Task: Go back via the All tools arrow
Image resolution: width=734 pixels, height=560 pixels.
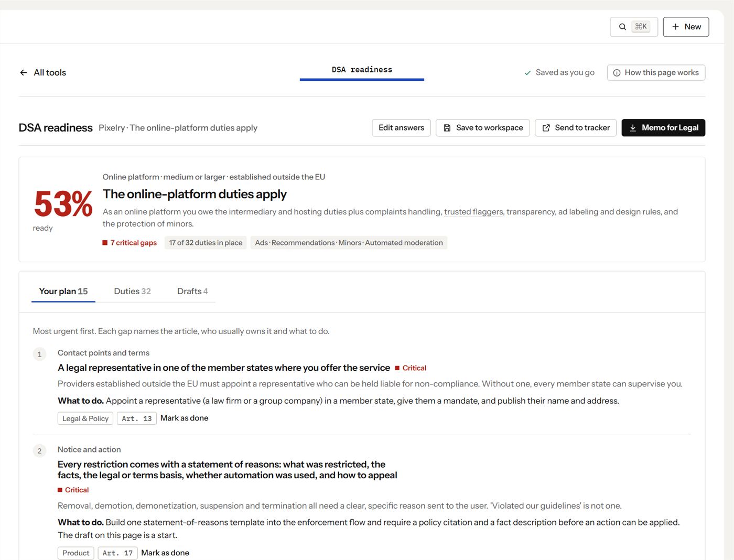Action: point(43,72)
